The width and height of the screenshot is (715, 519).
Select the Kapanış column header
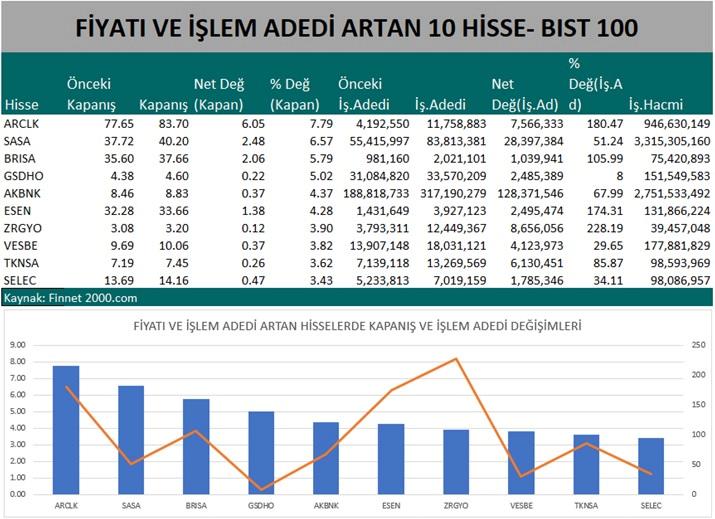(x=163, y=105)
